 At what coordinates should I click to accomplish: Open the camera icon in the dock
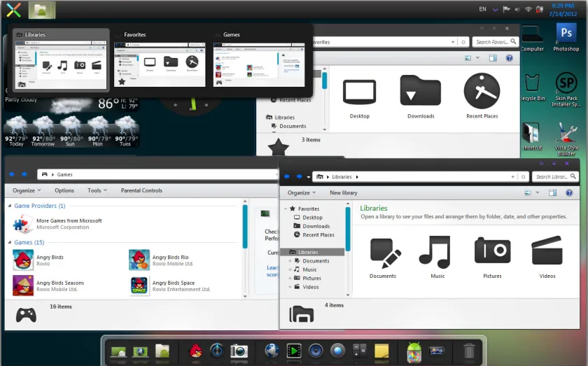[x=239, y=351]
